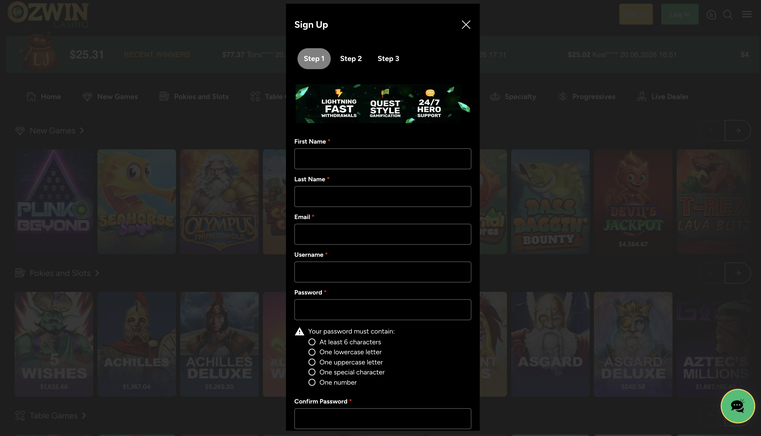Click the Home house icon
Viewport: 761px width, 436px height.
[31, 97]
